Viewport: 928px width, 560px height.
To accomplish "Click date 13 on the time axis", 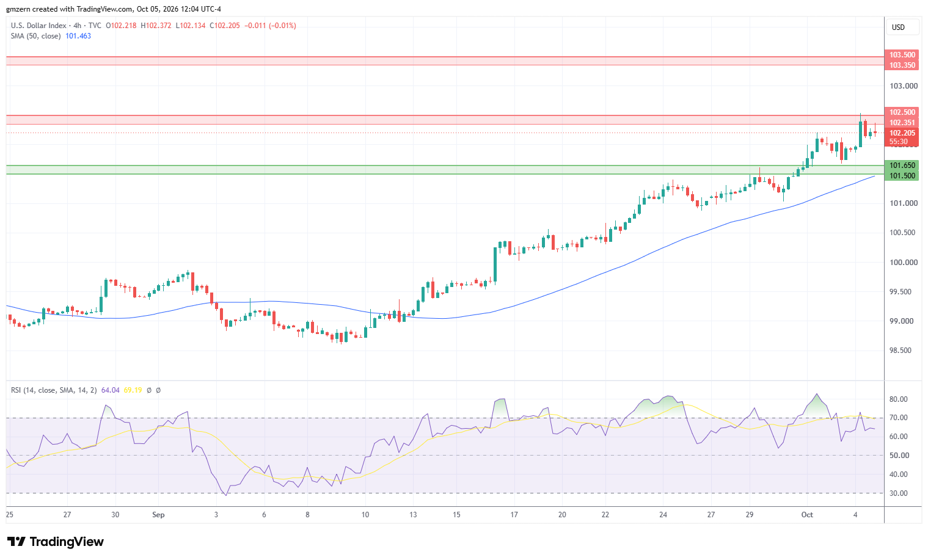I will (413, 515).
